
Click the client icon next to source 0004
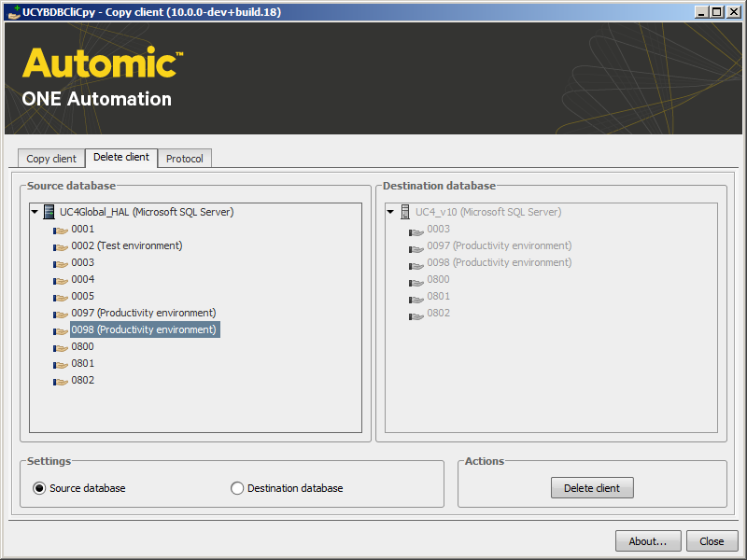tap(60, 281)
